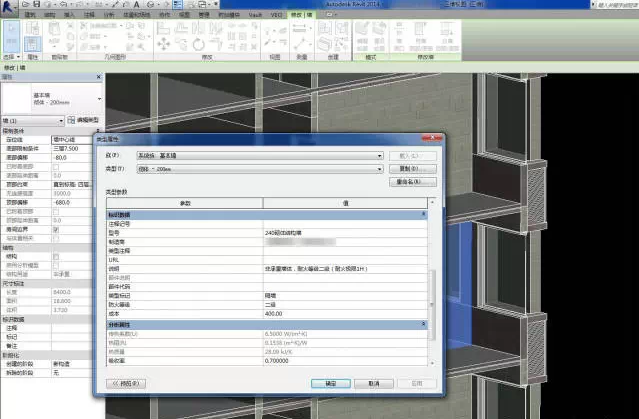Viewport: 639px width, 419px height.
Task: Click the Edit Type icon in Properties panel
Action: click(73, 120)
